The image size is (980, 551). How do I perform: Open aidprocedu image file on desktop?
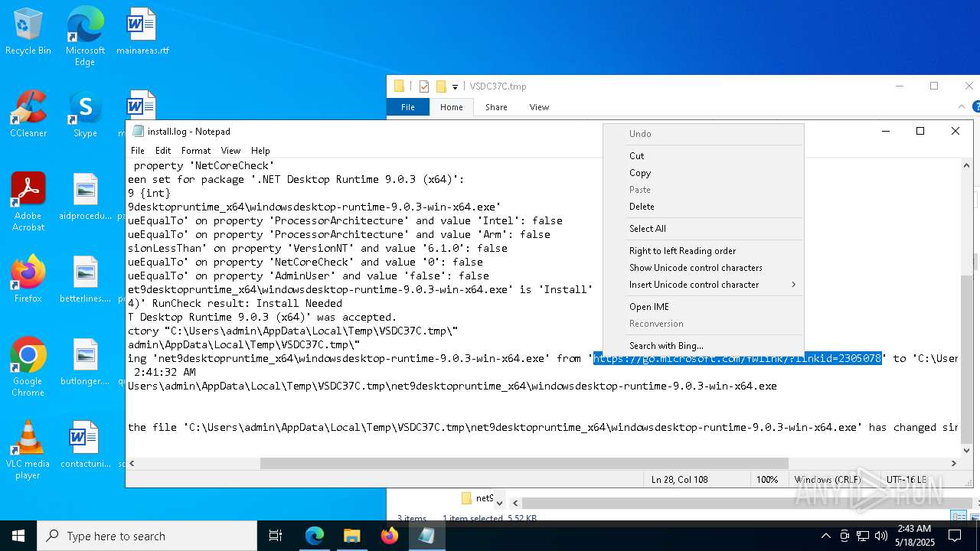85,197
